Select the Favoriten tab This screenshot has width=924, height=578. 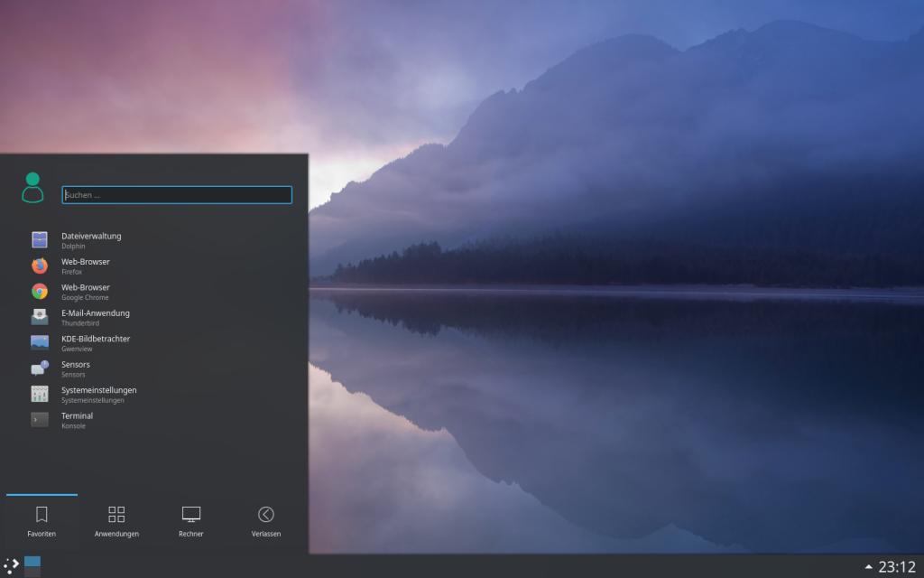coord(42,522)
